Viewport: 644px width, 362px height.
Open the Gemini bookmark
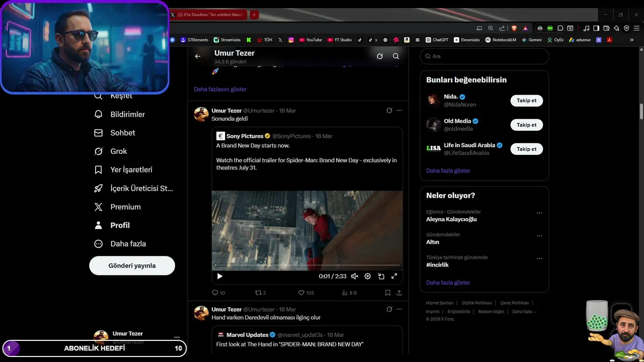click(531, 40)
